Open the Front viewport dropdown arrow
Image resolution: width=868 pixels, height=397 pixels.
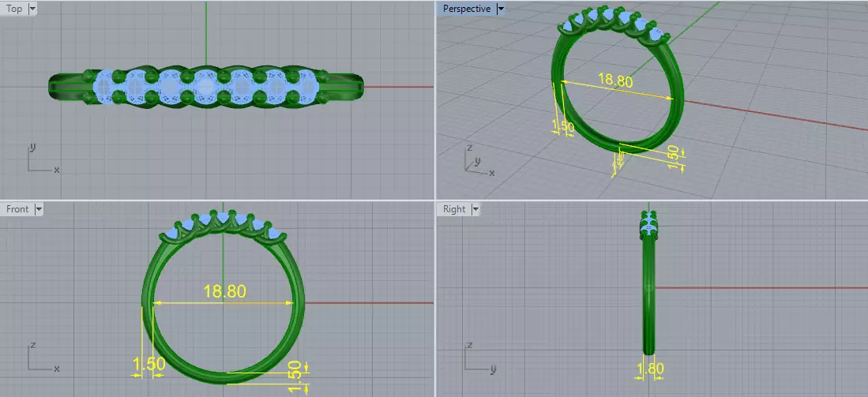(39, 209)
